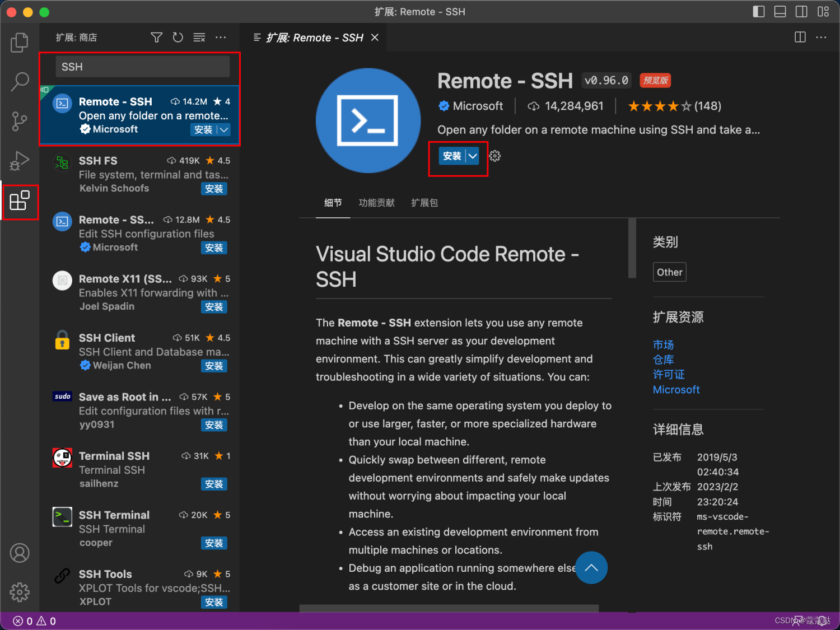Expand install dropdown for Remote - SSH list item

[224, 130]
